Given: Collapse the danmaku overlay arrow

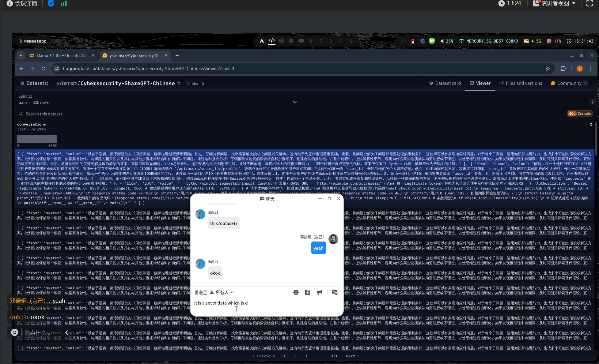Looking at the screenshot, I should pyautogui.click(x=66, y=332).
